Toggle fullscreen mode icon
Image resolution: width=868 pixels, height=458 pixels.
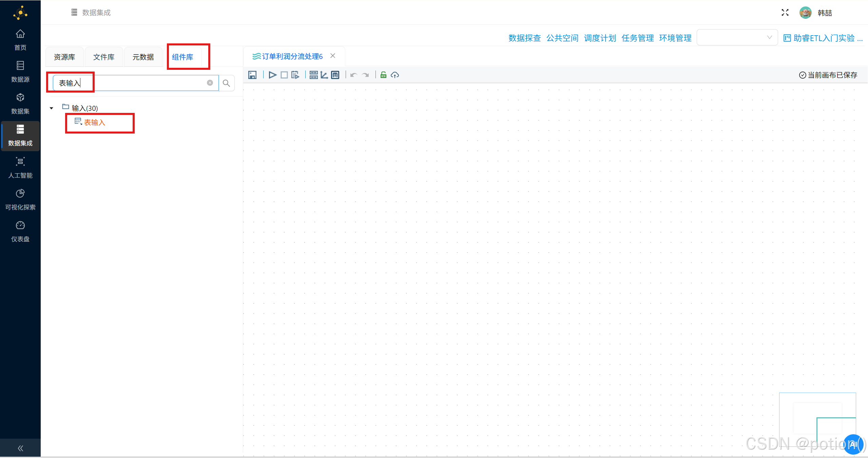(785, 13)
